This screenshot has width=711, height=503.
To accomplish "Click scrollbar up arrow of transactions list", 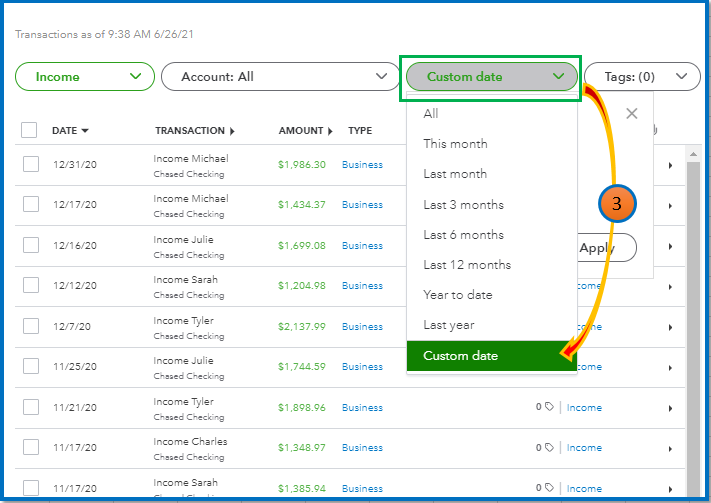I will coord(693,154).
